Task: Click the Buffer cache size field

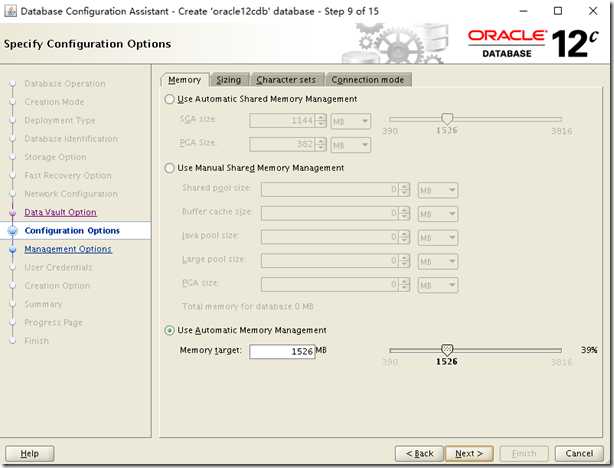Action: (330, 213)
